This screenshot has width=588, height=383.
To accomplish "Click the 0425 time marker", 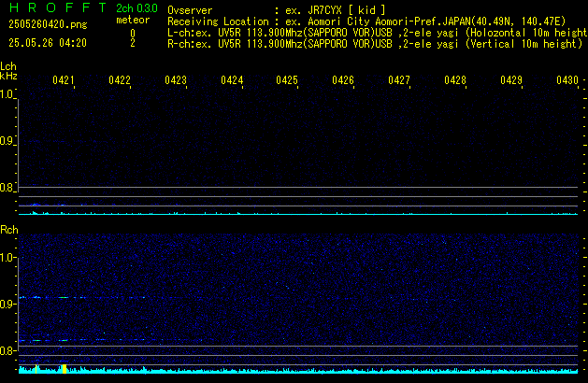I will point(287,80).
